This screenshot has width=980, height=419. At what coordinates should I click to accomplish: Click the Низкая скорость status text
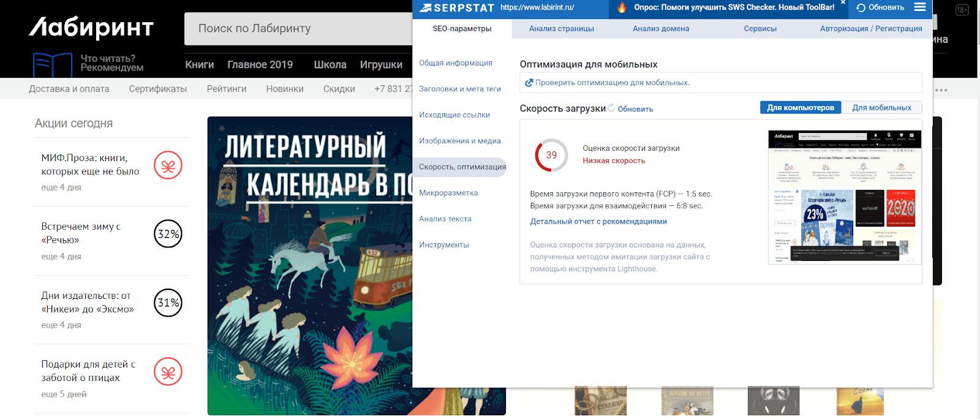(x=614, y=160)
